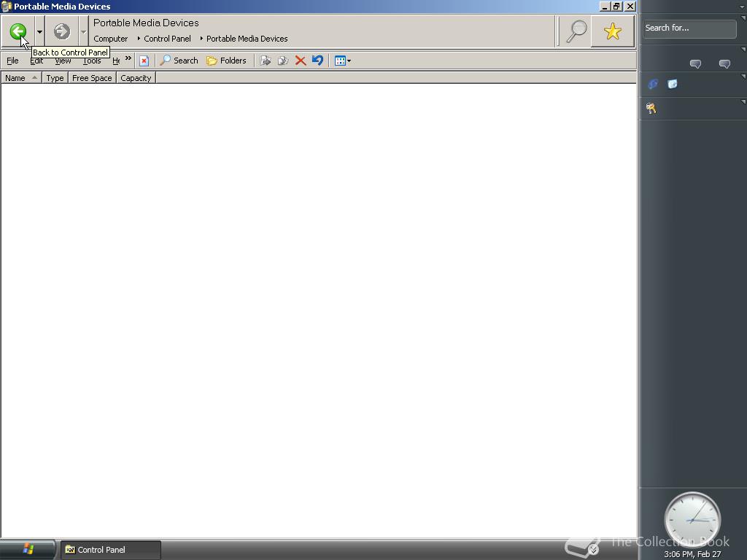Open the View menu
This screenshot has height=560, width=747.
coord(63,61)
